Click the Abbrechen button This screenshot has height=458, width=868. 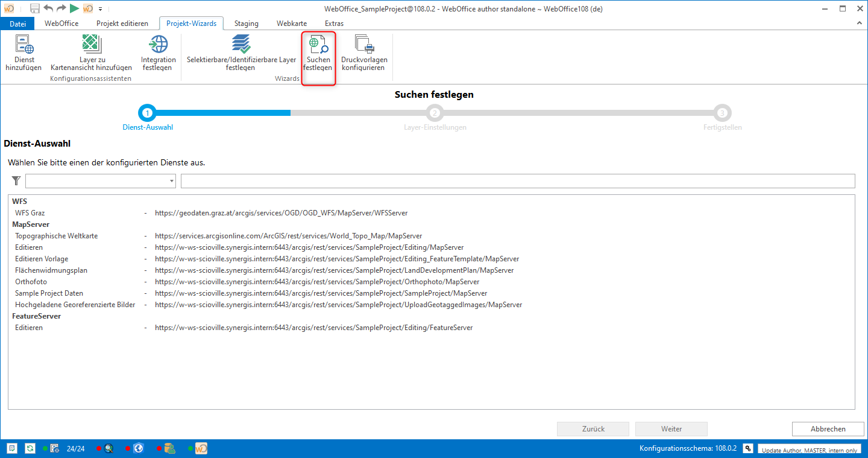tap(828, 429)
